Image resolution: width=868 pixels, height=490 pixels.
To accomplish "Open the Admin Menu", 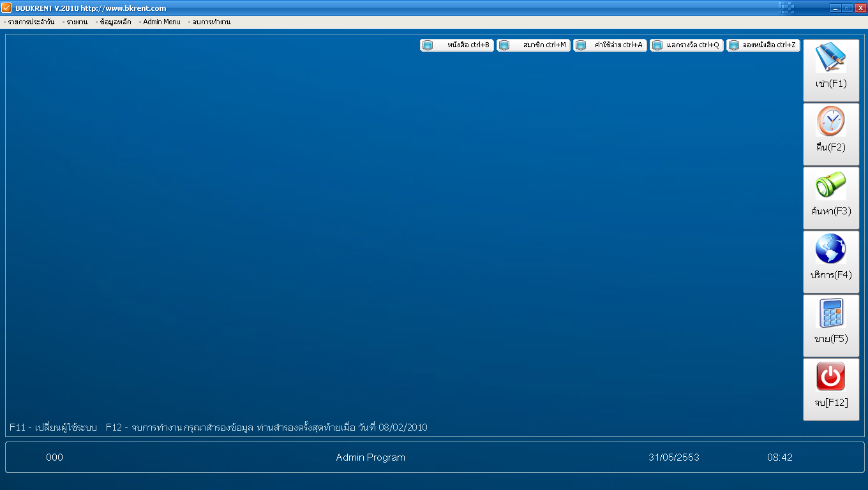I will (160, 22).
